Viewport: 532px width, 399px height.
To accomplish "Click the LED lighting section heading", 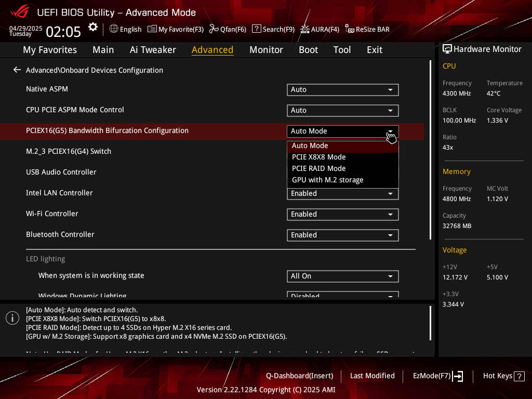I will click(46, 259).
